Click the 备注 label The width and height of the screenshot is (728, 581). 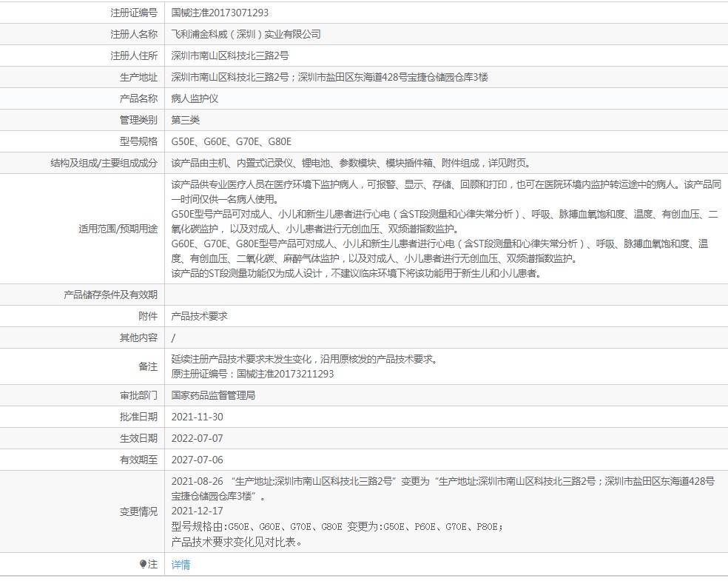148,366
